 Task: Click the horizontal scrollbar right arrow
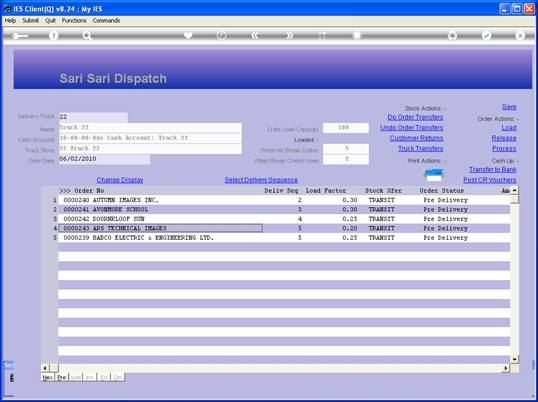pyautogui.click(x=506, y=368)
